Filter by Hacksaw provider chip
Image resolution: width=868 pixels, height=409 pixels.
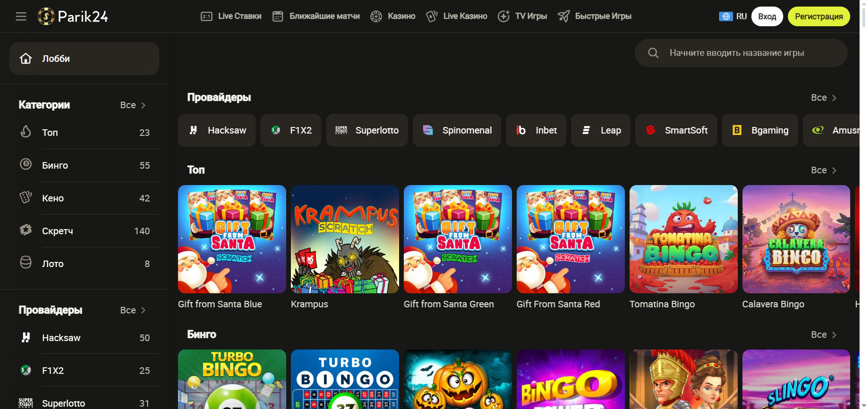(x=217, y=130)
